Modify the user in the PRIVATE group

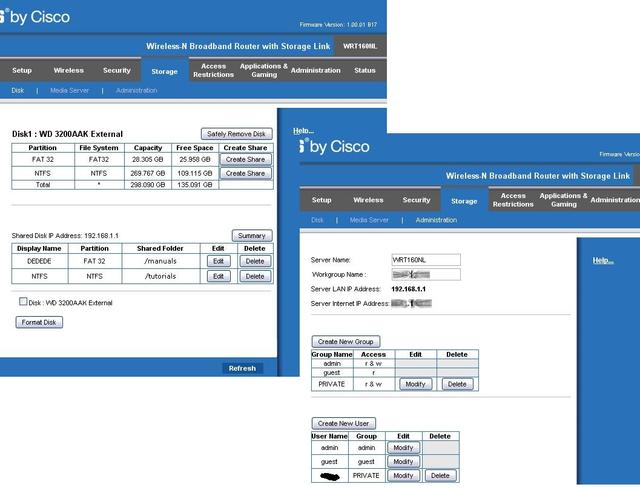pyautogui.click(x=403, y=476)
